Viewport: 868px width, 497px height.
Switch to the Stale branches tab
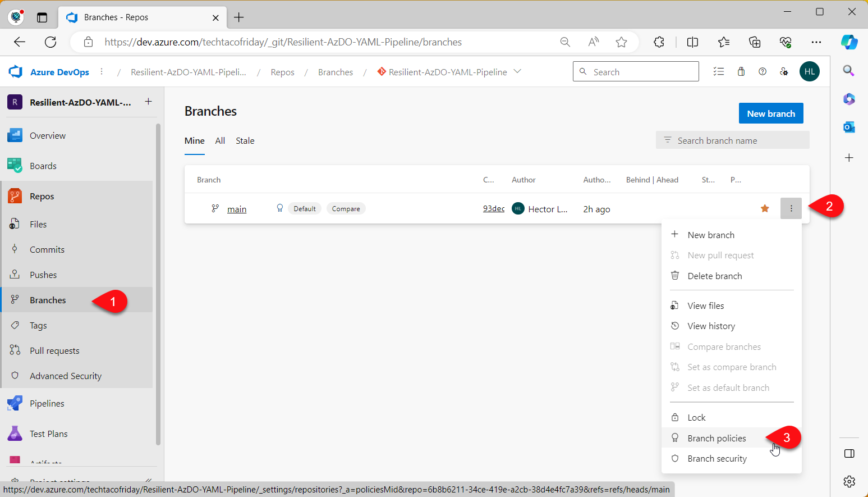tap(245, 140)
